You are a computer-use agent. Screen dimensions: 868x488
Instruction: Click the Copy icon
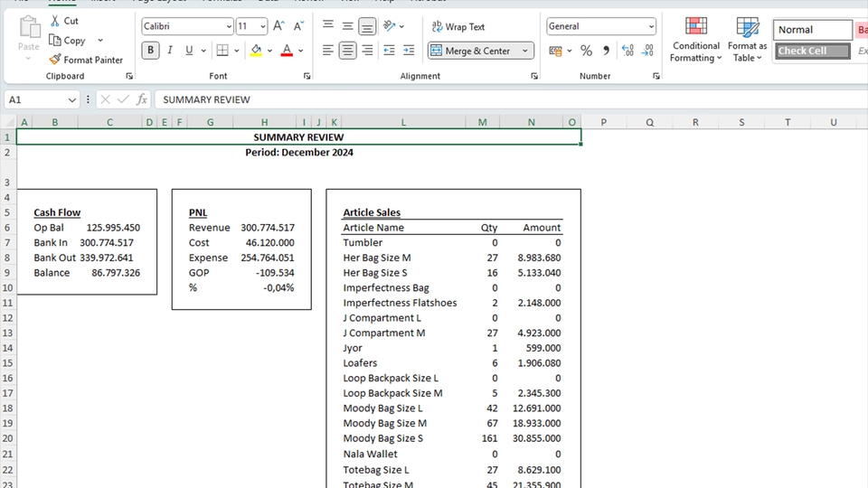pos(55,41)
